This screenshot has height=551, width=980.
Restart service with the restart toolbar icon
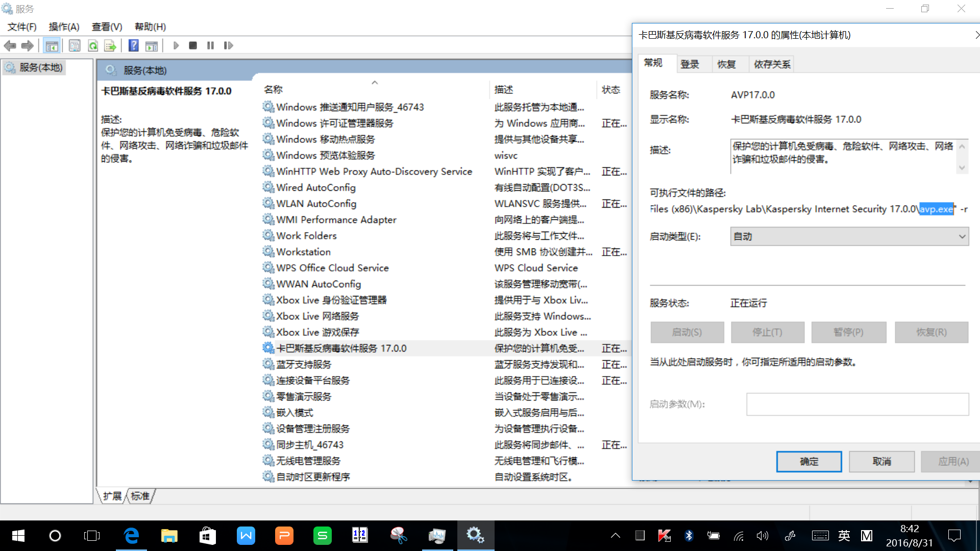229,46
